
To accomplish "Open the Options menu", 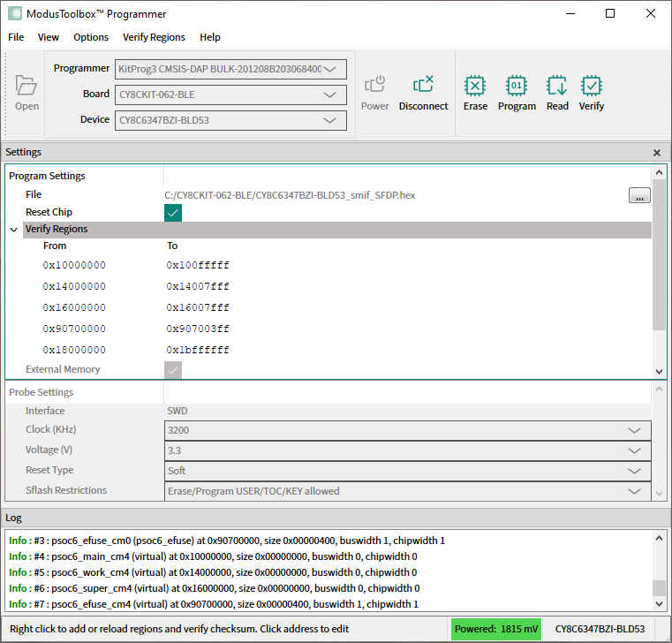I will coord(91,37).
